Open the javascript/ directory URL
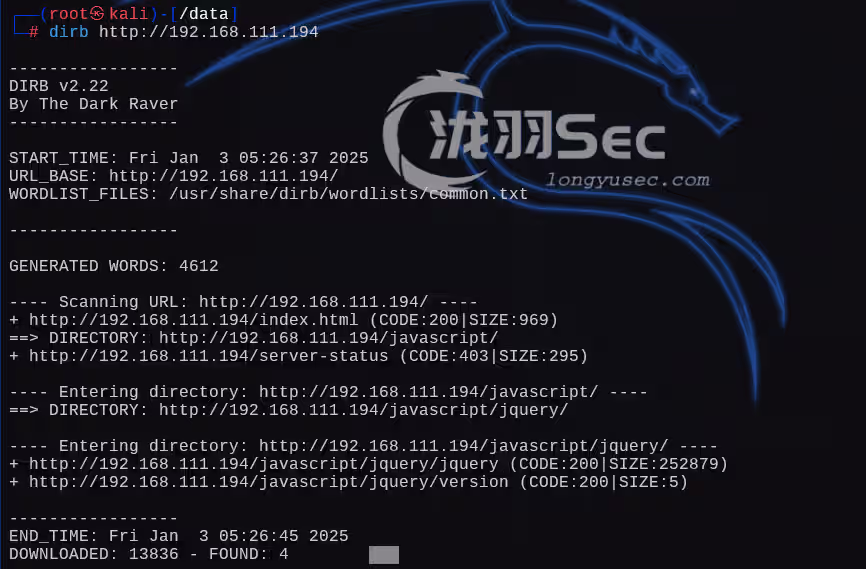866x569 pixels. [x=329, y=338]
